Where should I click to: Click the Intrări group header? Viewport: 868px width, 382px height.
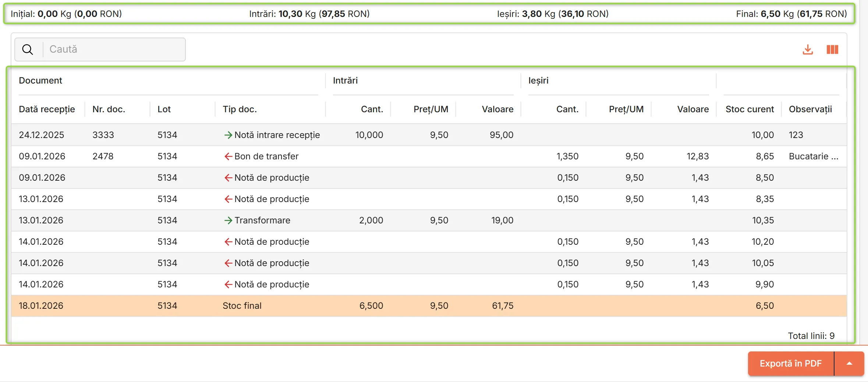345,81
